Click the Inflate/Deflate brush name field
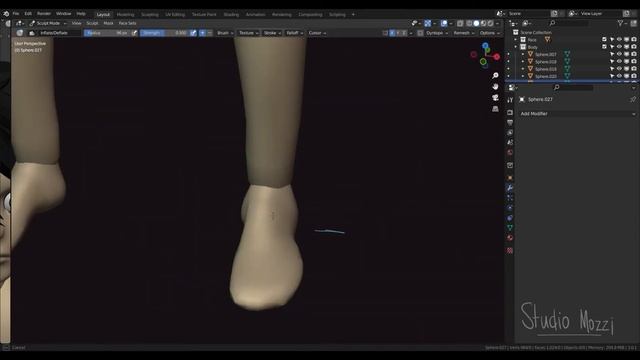Viewport: 640px width, 360px height. (60, 33)
